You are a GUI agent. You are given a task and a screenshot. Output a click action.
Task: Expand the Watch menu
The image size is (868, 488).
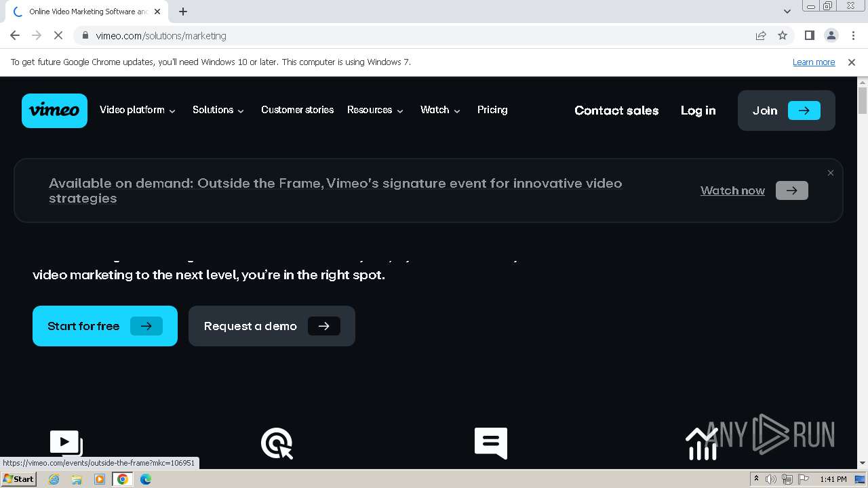tap(441, 110)
